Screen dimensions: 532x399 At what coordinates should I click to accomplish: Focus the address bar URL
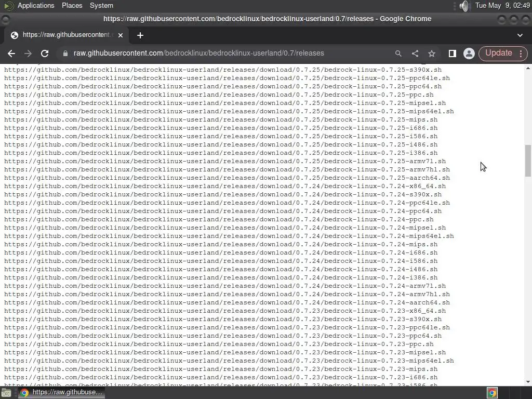pos(199,54)
